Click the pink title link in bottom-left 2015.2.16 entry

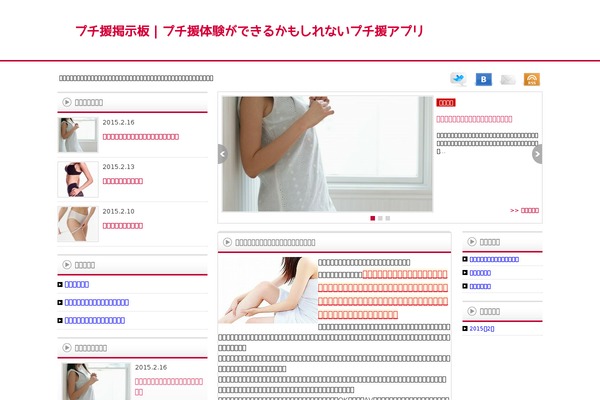[x=169, y=387]
